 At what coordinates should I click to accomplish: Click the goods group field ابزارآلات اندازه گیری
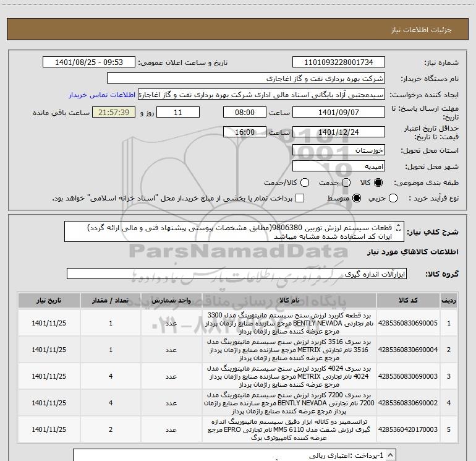click(237, 274)
